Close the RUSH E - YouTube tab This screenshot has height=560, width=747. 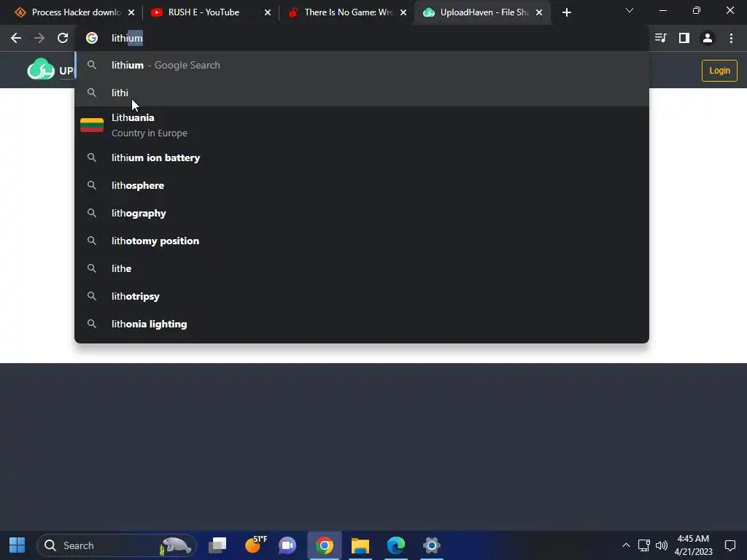click(x=268, y=12)
